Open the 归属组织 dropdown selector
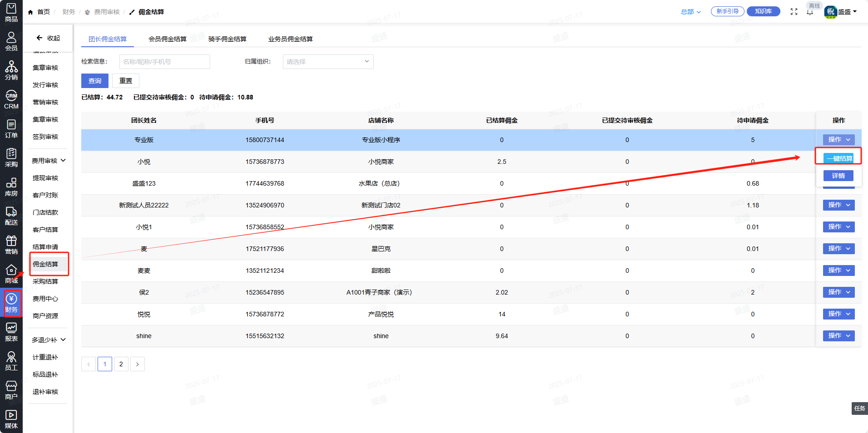 pyautogui.click(x=328, y=62)
